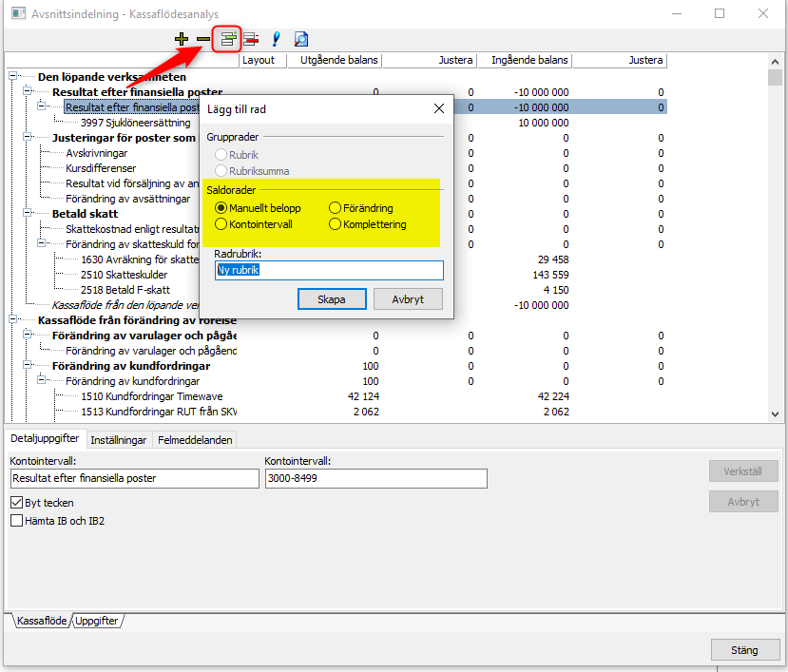788x672 pixels.
Task: Click the delete row toolbar icon
Action: 251,39
